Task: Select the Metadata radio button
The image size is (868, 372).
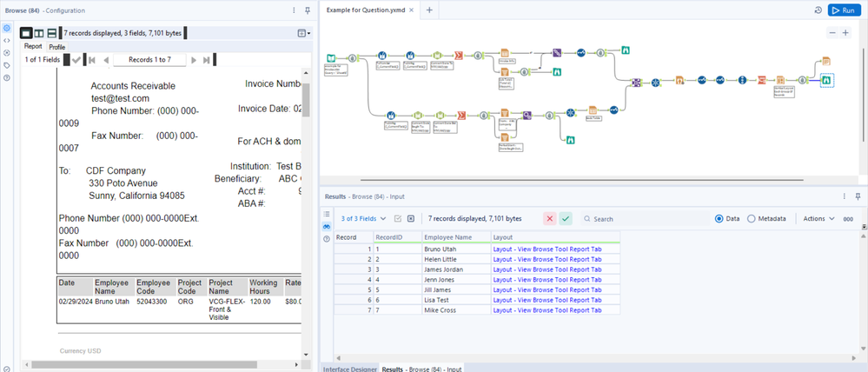Action: pyautogui.click(x=752, y=219)
